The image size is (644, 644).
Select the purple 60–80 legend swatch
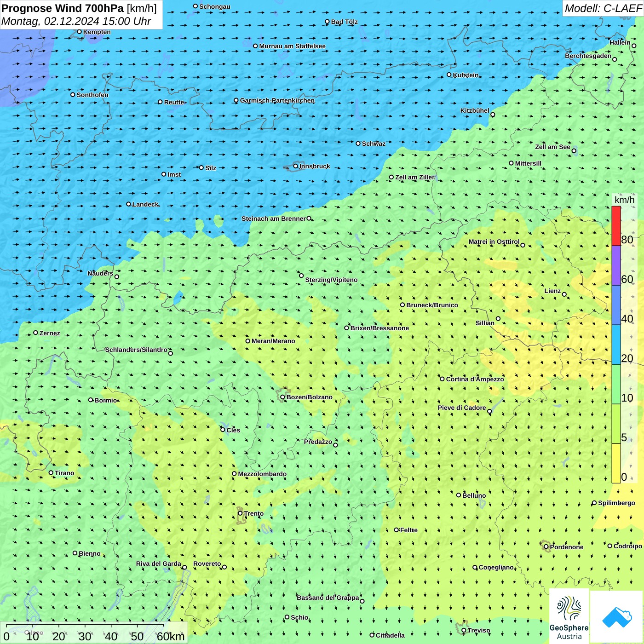point(616,266)
